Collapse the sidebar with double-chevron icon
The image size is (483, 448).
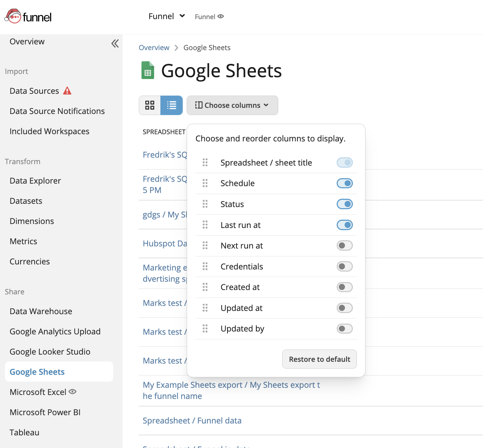[115, 44]
